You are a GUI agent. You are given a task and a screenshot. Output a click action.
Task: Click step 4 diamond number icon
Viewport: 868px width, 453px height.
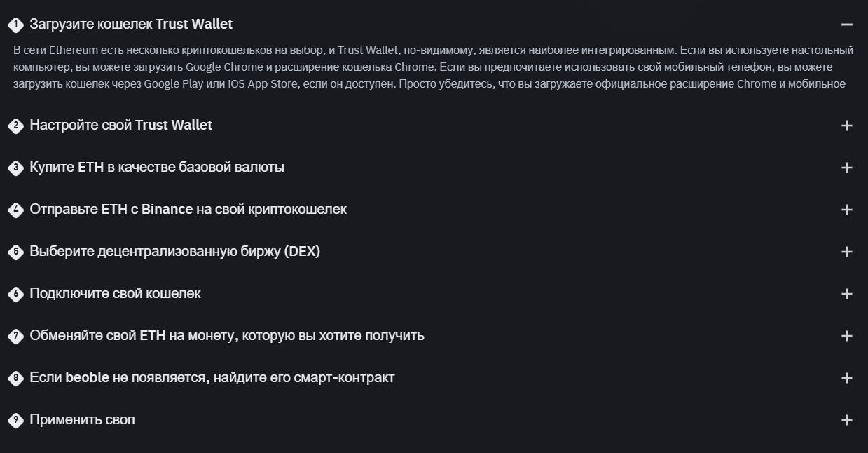click(15, 210)
